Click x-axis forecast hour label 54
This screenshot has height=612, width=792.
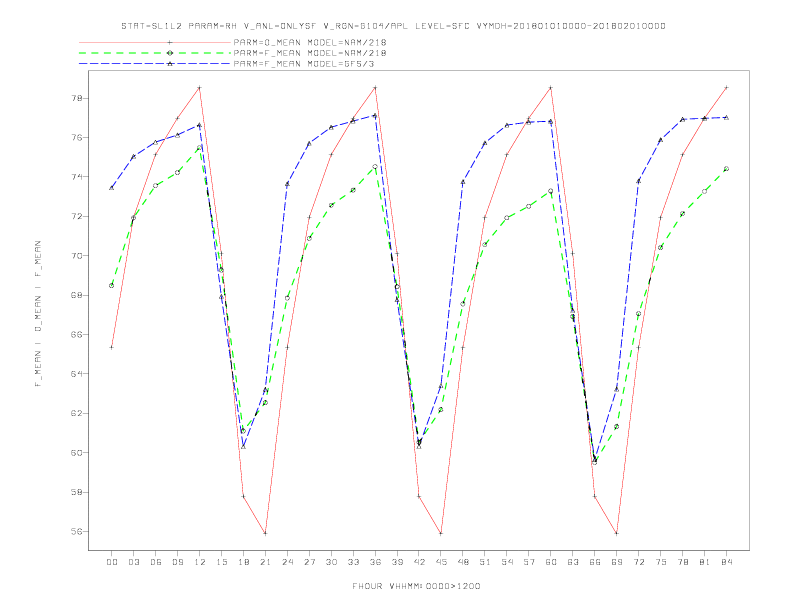tap(507, 562)
